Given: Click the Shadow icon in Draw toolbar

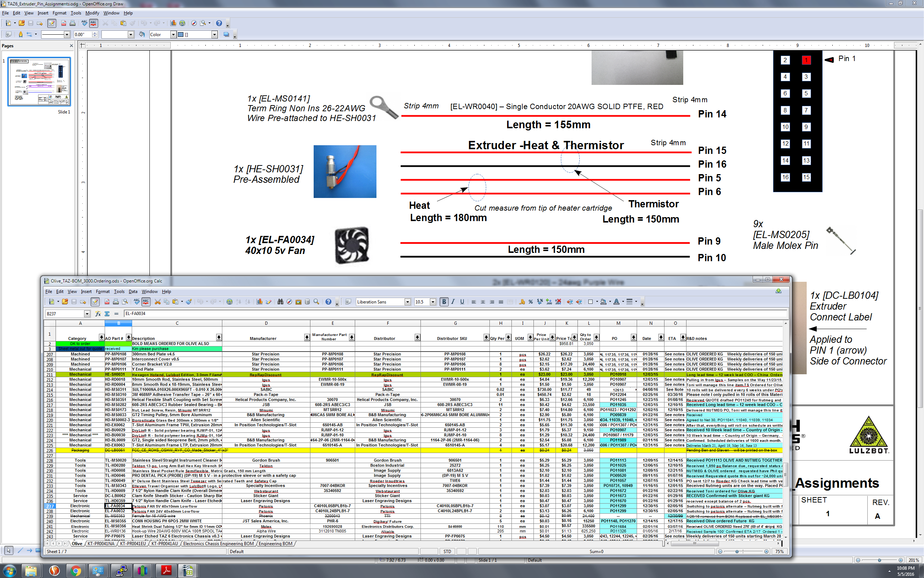Looking at the screenshot, I should coord(226,34).
